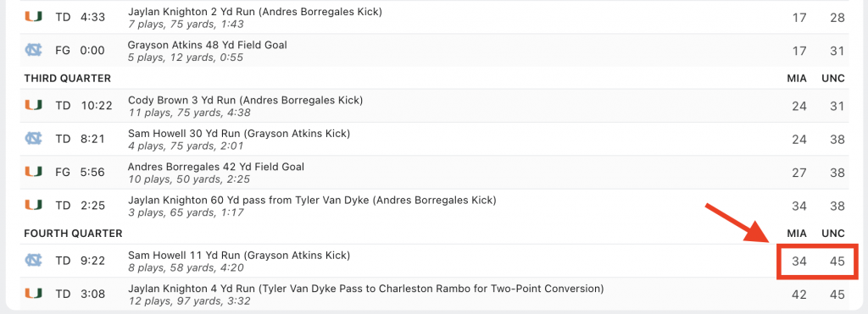Click Miami logo beside 4:33 touchdown
The height and width of the screenshot is (314, 868).
point(33,17)
